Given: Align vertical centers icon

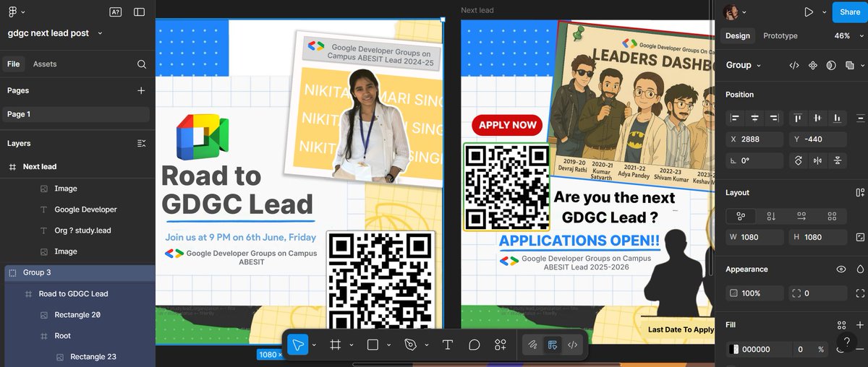Looking at the screenshot, I should click(x=818, y=118).
